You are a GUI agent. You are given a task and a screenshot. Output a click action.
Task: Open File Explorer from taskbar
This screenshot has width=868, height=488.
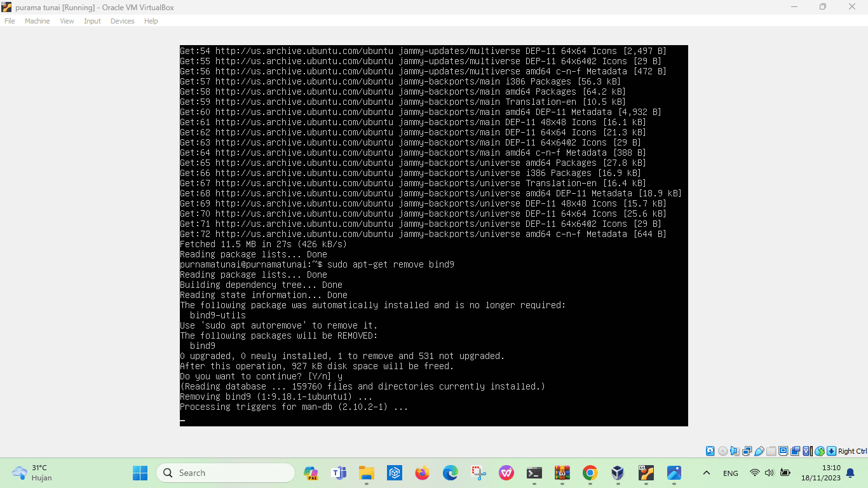367,473
